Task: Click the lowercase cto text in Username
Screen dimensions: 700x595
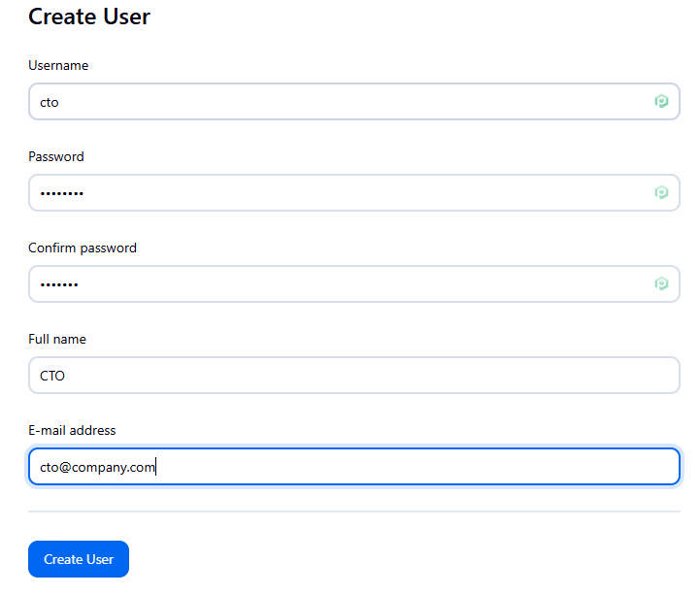Action: point(50,102)
